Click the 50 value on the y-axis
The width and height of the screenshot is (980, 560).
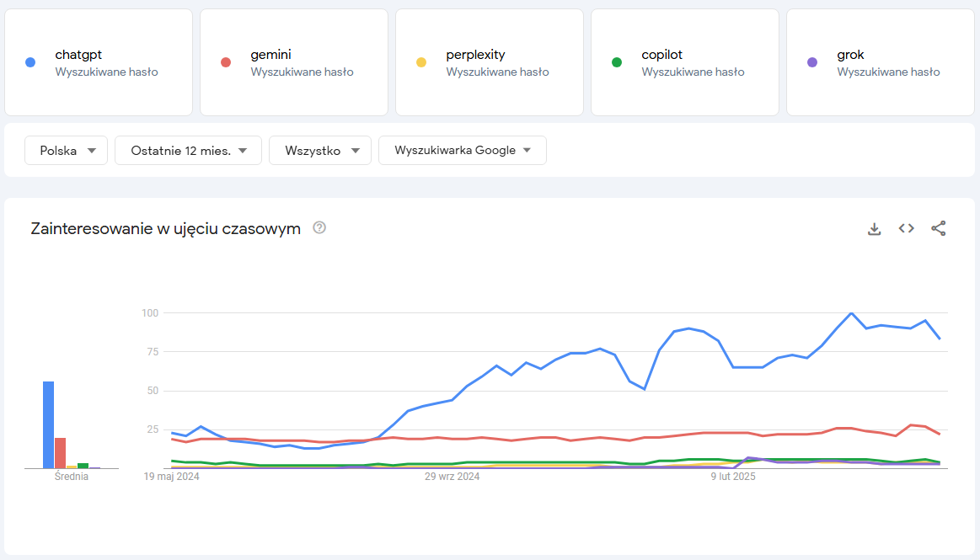(x=153, y=391)
